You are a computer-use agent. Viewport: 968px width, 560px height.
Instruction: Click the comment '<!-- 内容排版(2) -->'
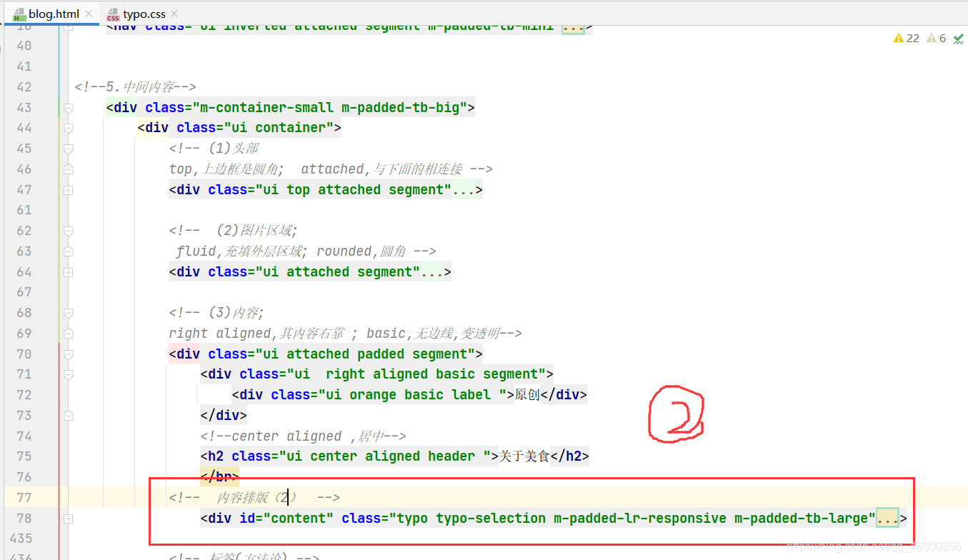pos(254,497)
